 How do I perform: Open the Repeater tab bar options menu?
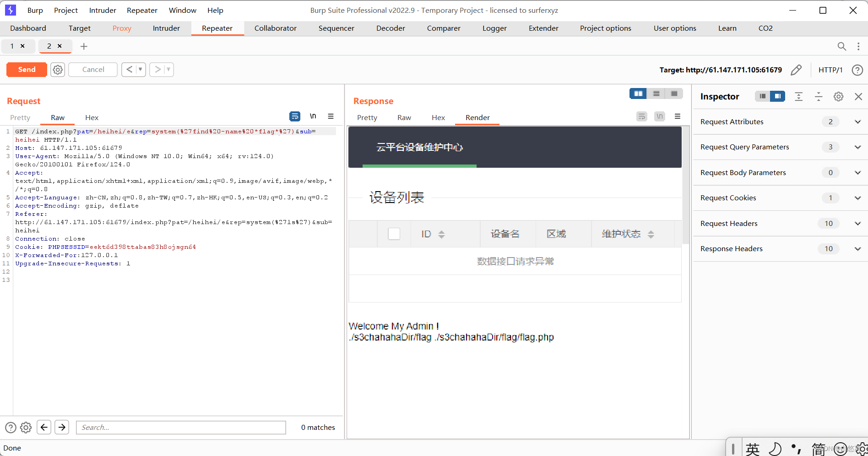tap(858, 46)
